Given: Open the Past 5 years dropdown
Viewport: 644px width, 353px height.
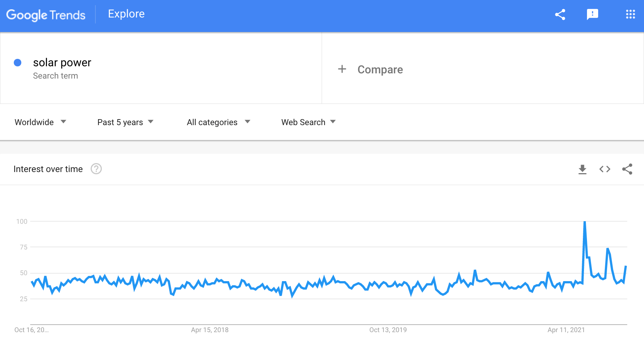Looking at the screenshot, I should tap(125, 122).
